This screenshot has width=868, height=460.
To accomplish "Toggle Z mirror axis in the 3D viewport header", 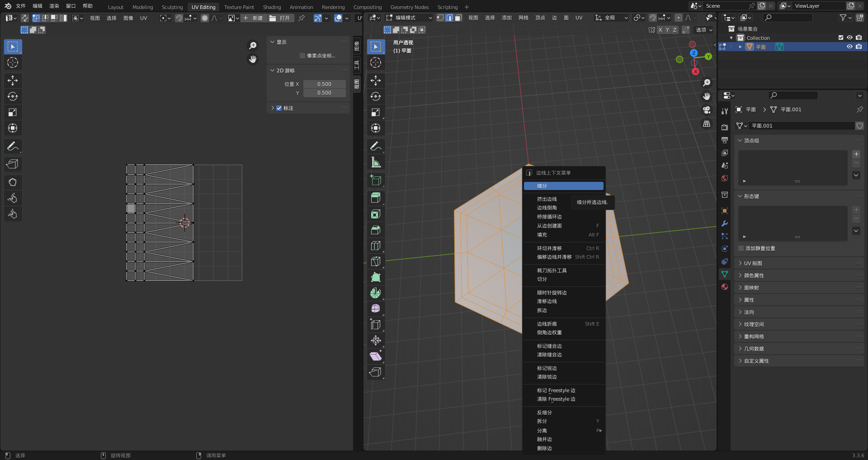I will coord(675,30).
